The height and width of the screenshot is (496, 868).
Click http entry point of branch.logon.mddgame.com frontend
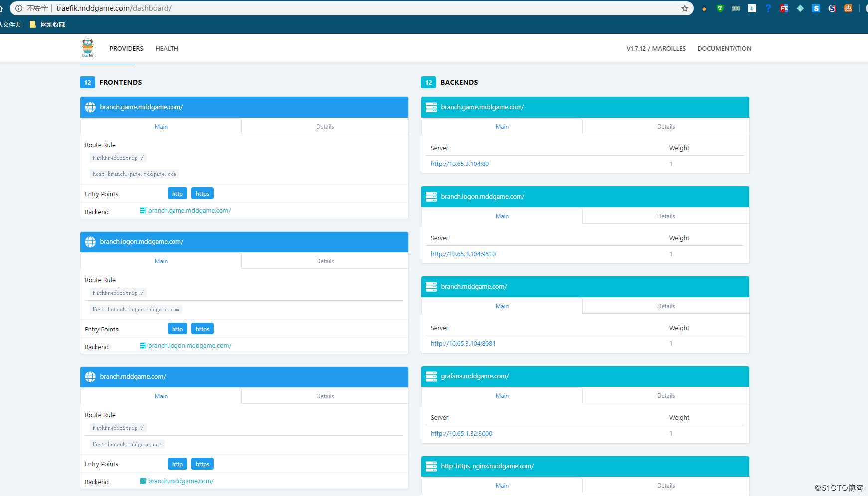[x=177, y=329]
